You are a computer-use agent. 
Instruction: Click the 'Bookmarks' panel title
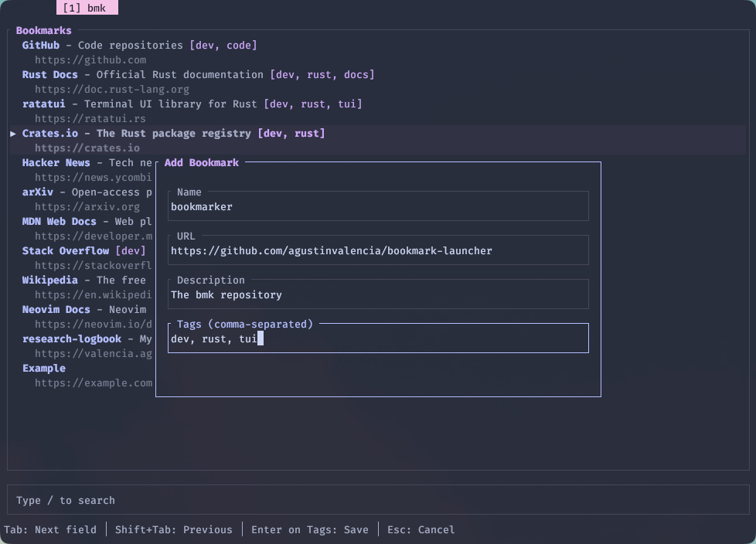coord(44,31)
